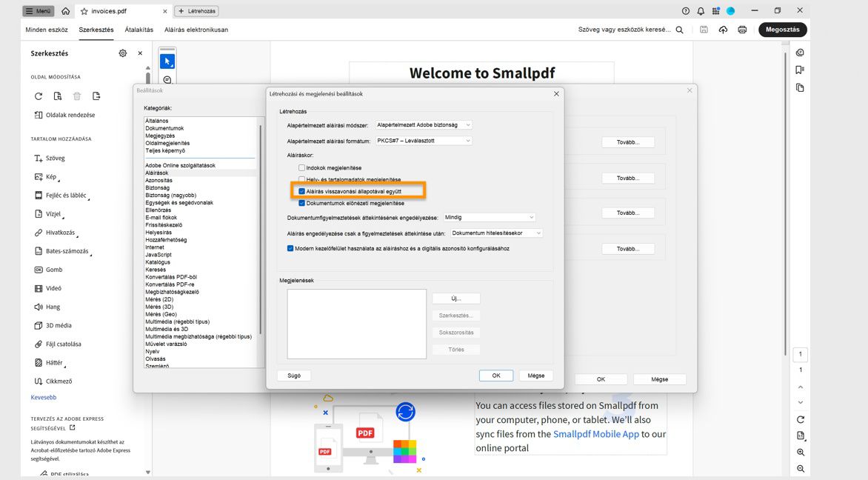Click the rotate page icon

39,96
